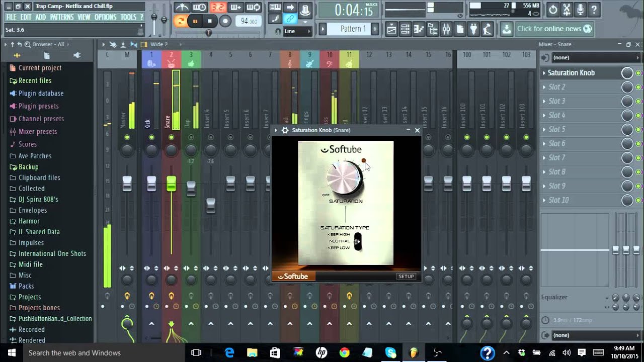This screenshot has height=362, width=644.
Task: Toggle pattern/song mode button
Action: (180, 21)
